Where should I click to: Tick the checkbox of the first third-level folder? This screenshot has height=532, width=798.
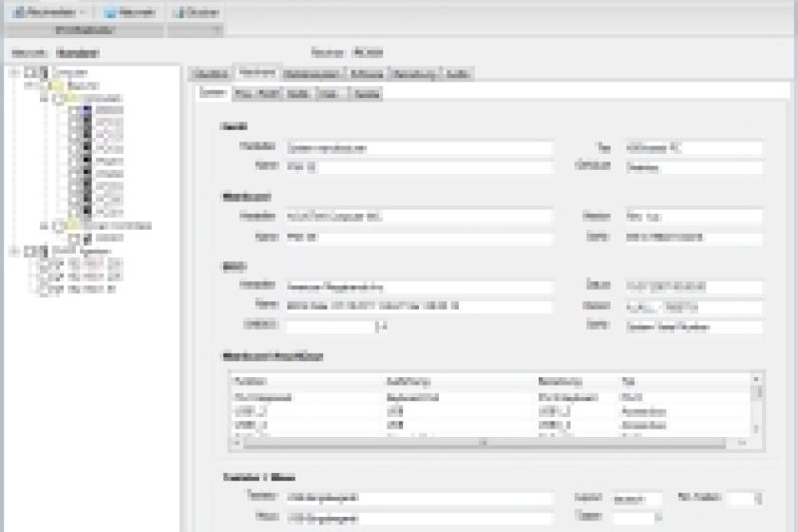point(59,99)
